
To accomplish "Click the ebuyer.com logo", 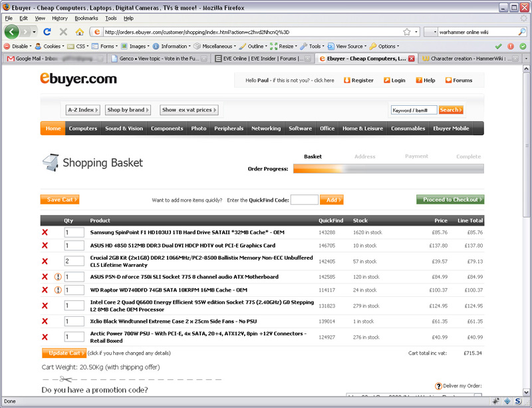I will coord(78,79).
